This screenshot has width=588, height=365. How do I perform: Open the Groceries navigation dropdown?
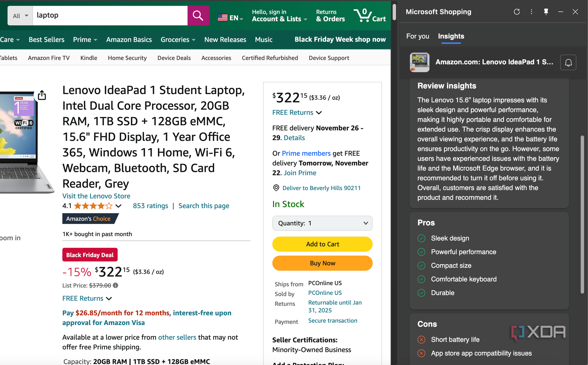pos(178,40)
